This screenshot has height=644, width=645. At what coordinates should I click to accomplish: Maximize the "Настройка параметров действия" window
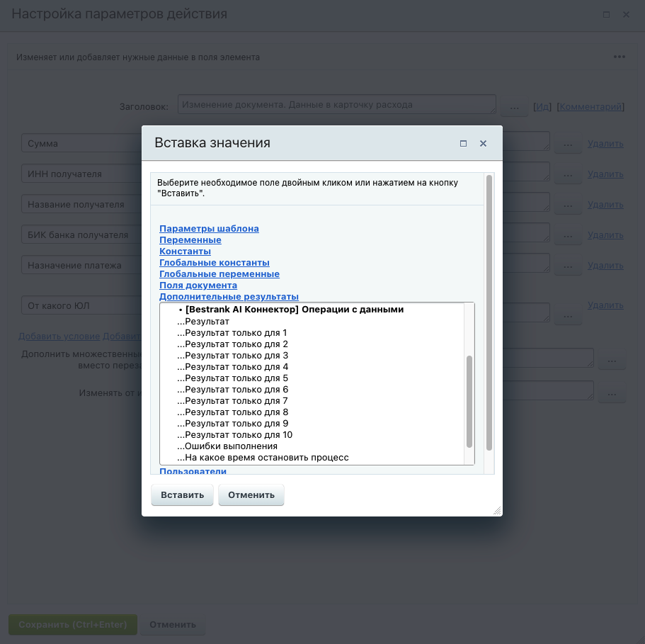[606, 14]
